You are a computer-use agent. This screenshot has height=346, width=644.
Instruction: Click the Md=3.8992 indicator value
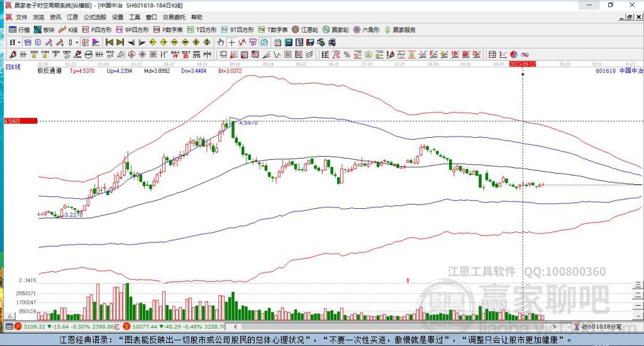157,70
